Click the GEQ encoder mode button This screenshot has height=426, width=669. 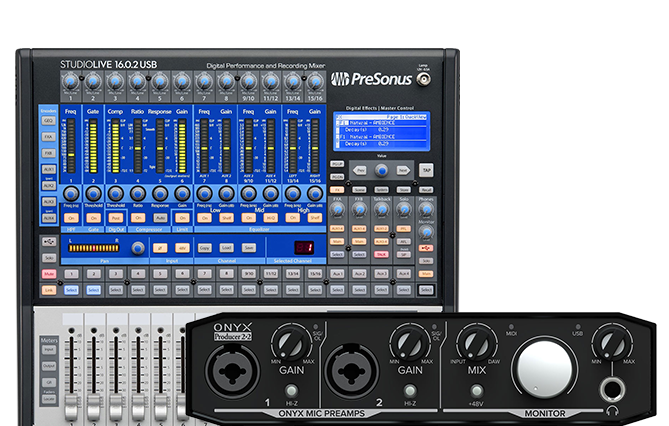49,121
